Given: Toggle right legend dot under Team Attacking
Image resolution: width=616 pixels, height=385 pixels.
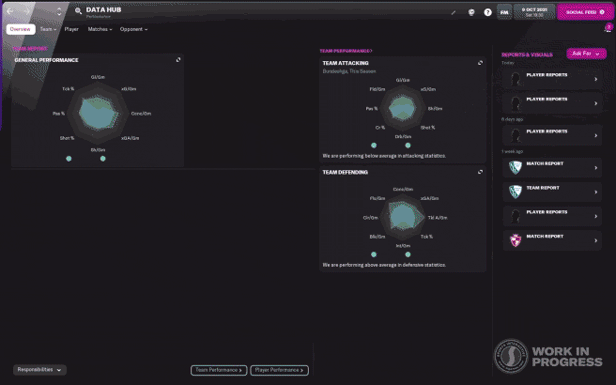Looking at the screenshot, I should pos(408,145).
